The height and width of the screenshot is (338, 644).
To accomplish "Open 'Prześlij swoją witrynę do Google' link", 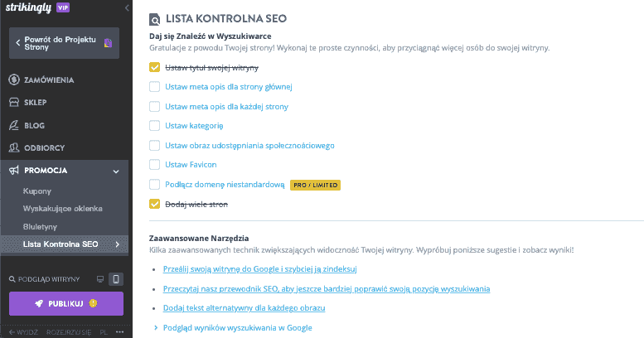I will [x=260, y=269].
